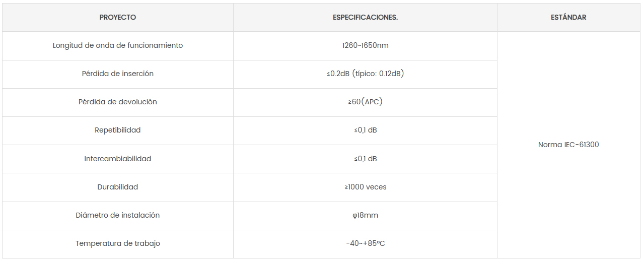The height and width of the screenshot is (261, 644).
Task: Click the Norma IEC-61300 standard cell
Action: pyautogui.click(x=568, y=145)
